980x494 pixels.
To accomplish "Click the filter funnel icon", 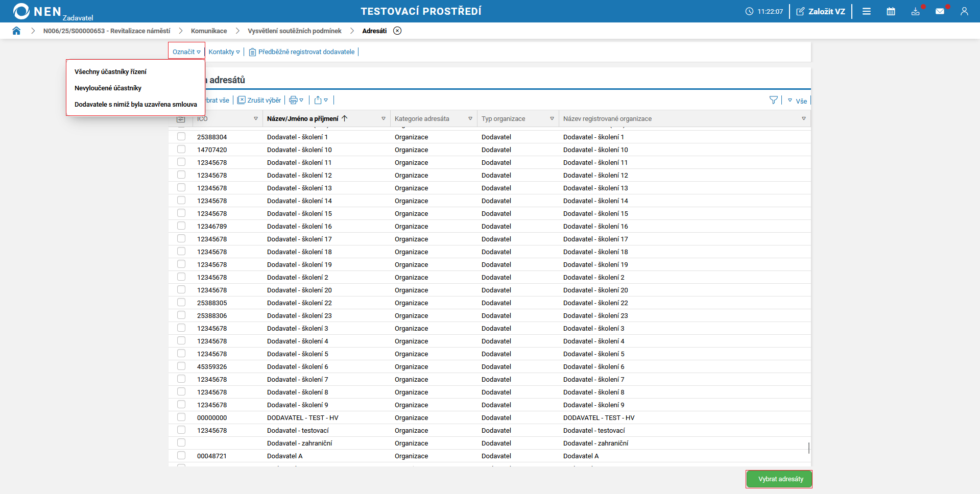I will (x=774, y=101).
